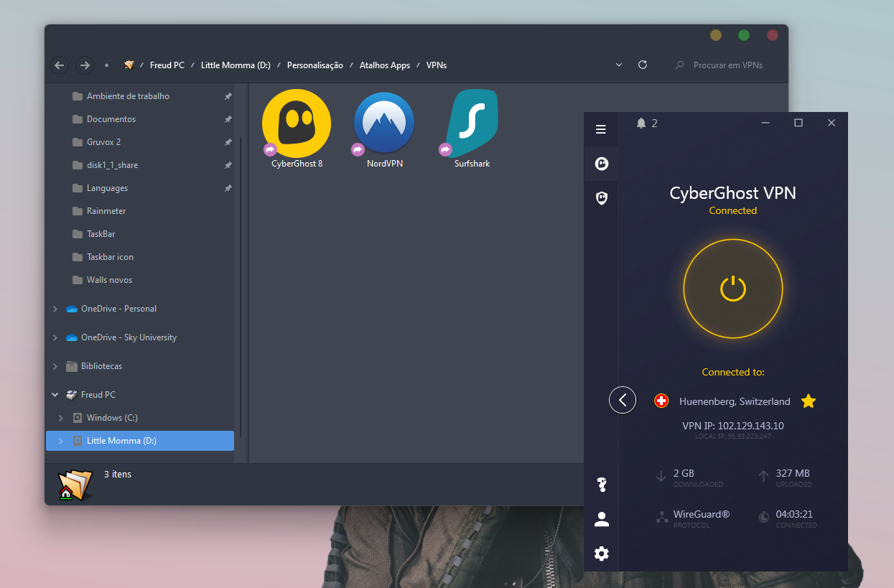The height and width of the screenshot is (588, 894).
Task: Click the navigation pane scrollbar
Action: coord(241,287)
